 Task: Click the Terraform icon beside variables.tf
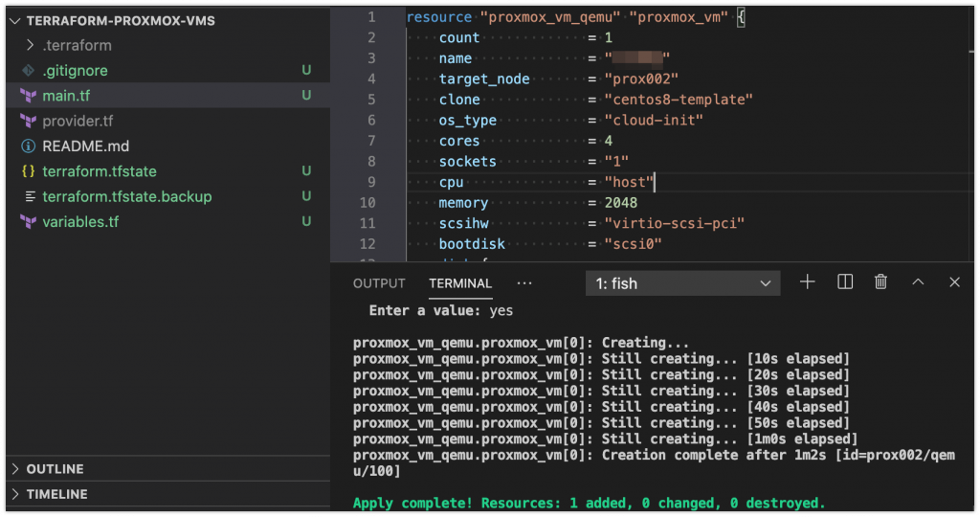pos(28,222)
